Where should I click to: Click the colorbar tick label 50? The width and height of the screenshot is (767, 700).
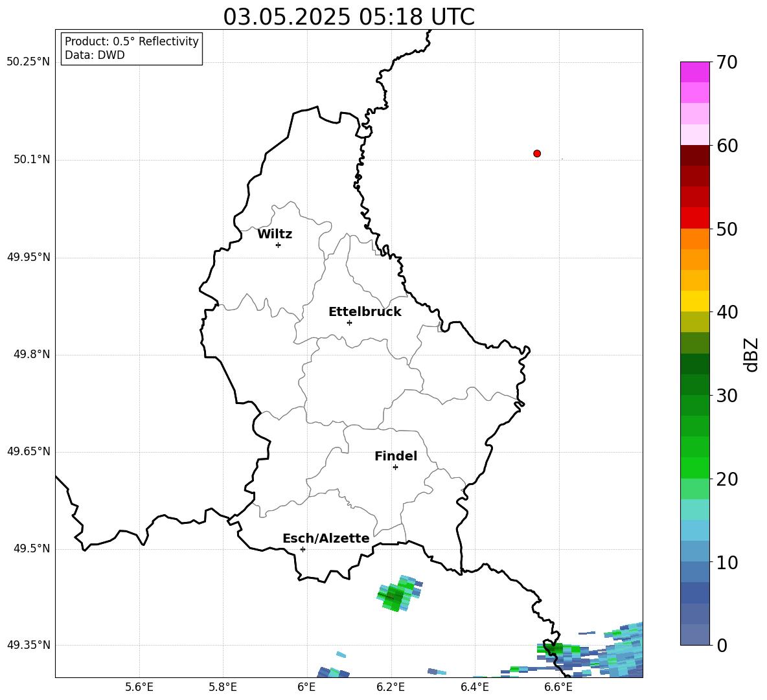pos(726,229)
